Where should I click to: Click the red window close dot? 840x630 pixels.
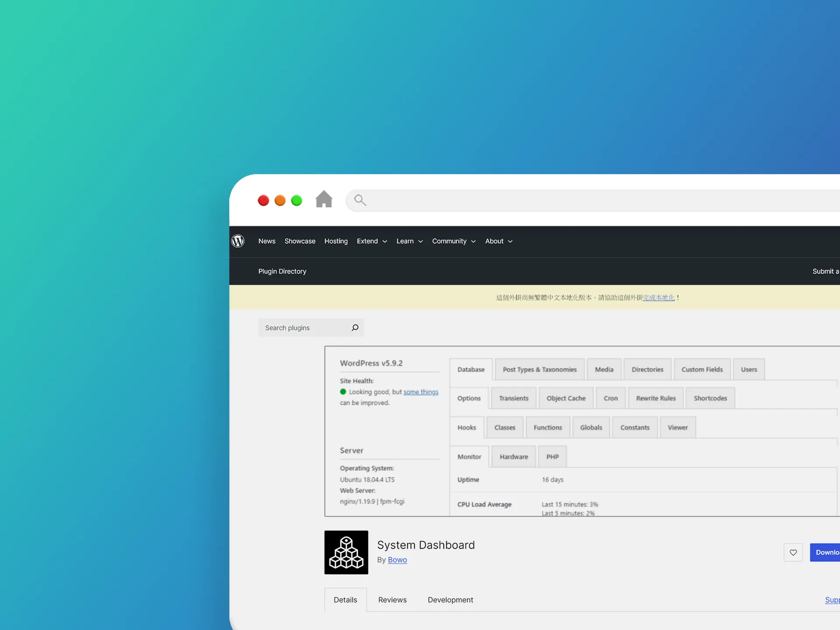263,200
